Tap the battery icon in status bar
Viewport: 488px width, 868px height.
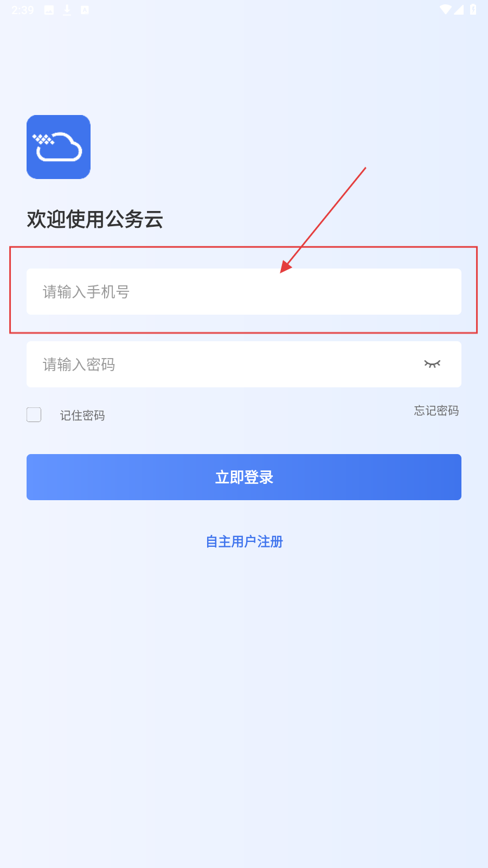pyautogui.click(x=473, y=9)
